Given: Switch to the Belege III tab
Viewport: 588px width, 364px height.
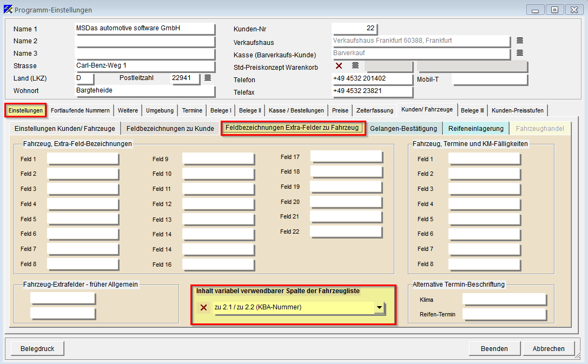Looking at the screenshot, I should pos(472,110).
